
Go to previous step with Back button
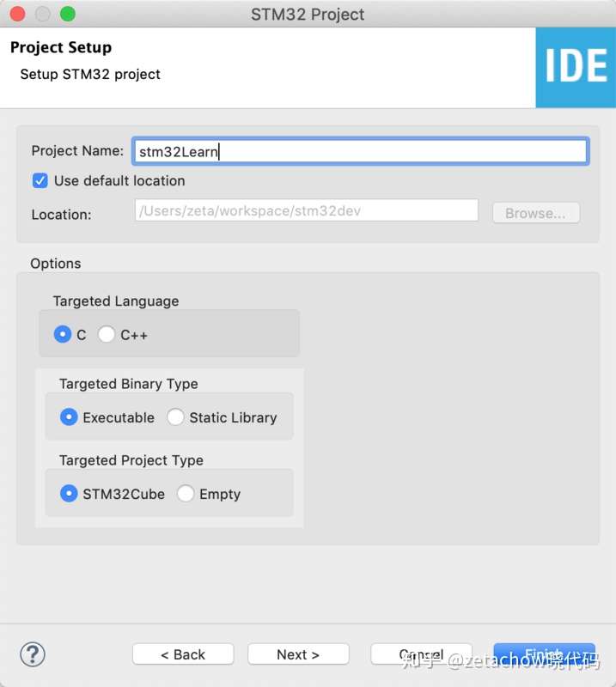pyautogui.click(x=183, y=654)
